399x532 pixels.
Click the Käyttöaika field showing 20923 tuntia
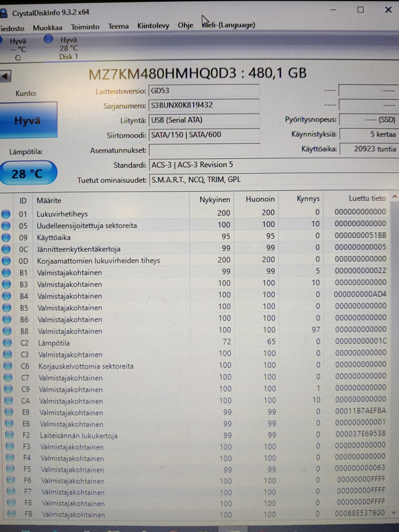(x=369, y=149)
